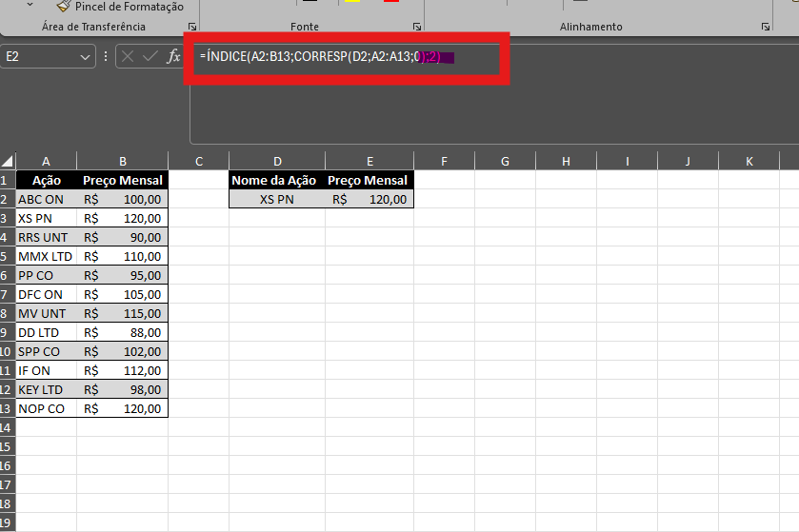Image resolution: width=799 pixels, height=532 pixels.
Task: Open the Alinhamento dialog launcher
Action: coord(766,27)
